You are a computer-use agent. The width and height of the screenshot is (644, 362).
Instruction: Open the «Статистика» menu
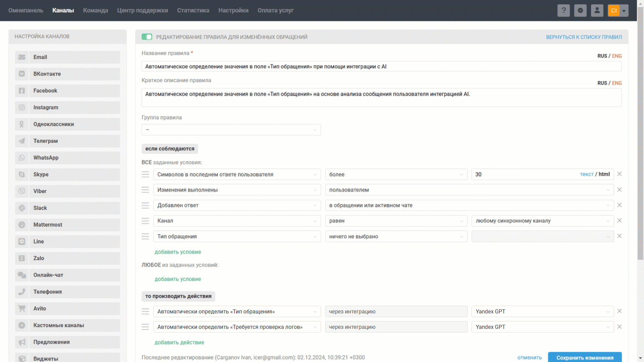(193, 10)
